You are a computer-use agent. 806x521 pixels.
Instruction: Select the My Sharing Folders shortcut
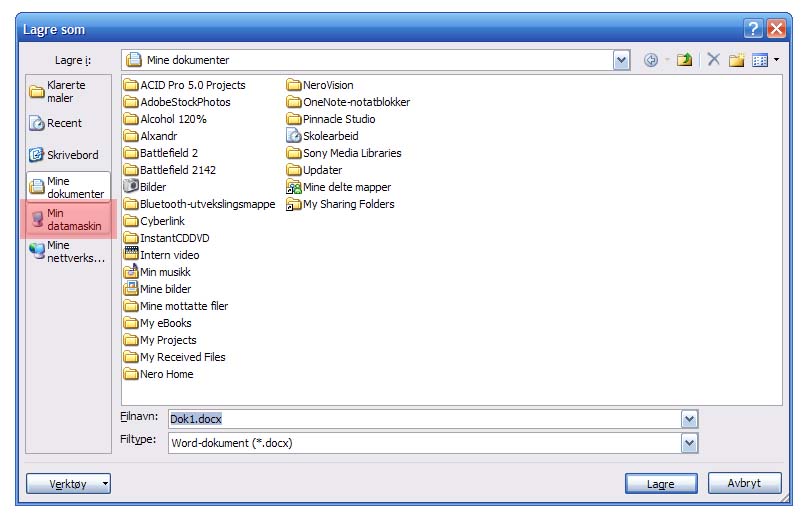coord(340,204)
